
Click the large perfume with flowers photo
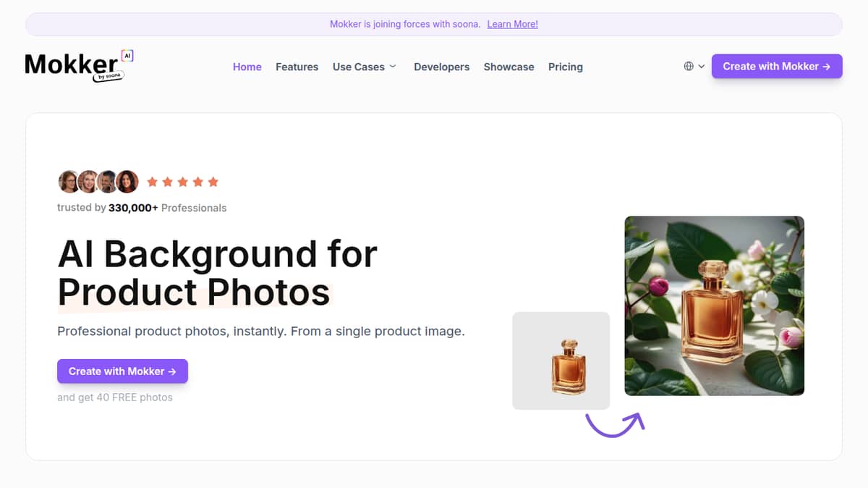(x=714, y=306)
